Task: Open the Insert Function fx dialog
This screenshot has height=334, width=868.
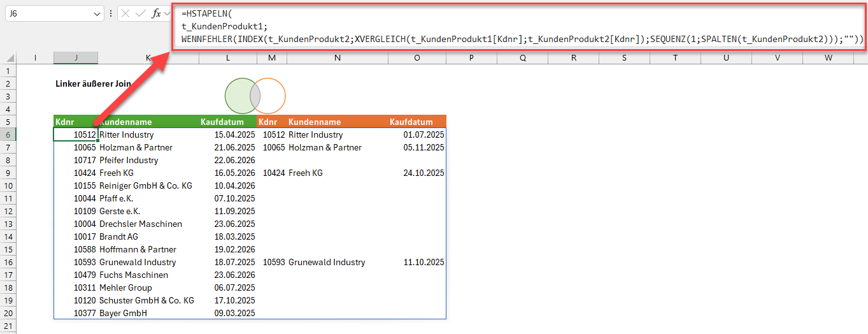Action: 157,13
